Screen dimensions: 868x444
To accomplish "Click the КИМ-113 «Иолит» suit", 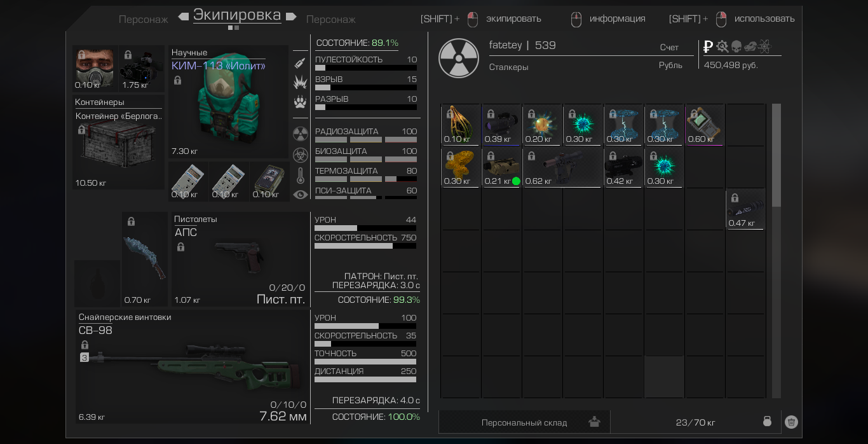I will (x=229, y=102).
